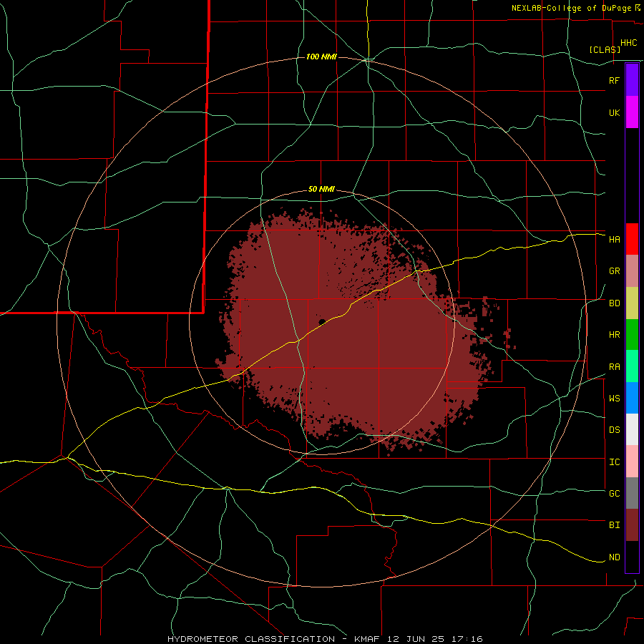Click the DS legend label

(614, 430)
